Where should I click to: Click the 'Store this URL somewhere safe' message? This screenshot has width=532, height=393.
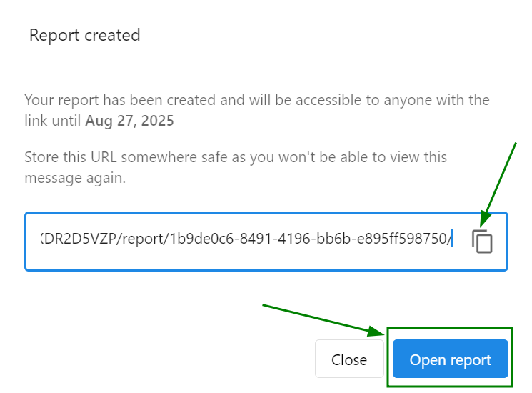pyautogui.click(x=236, y=167)
